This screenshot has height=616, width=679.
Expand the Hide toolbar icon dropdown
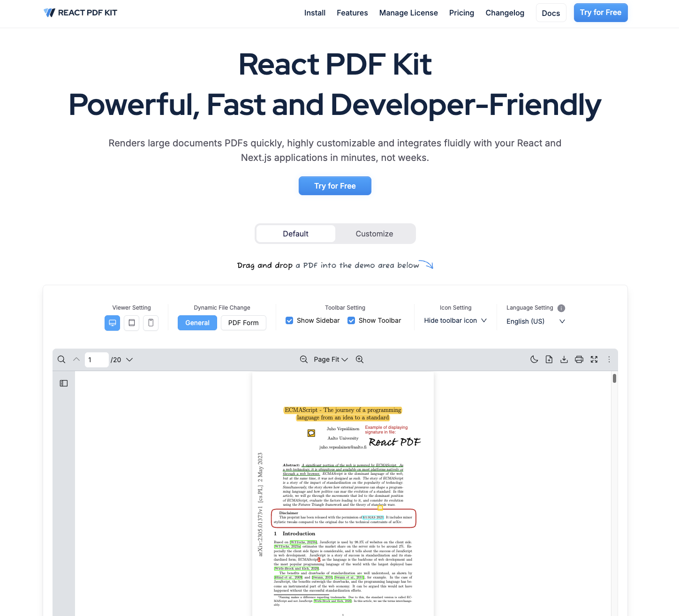455,320
